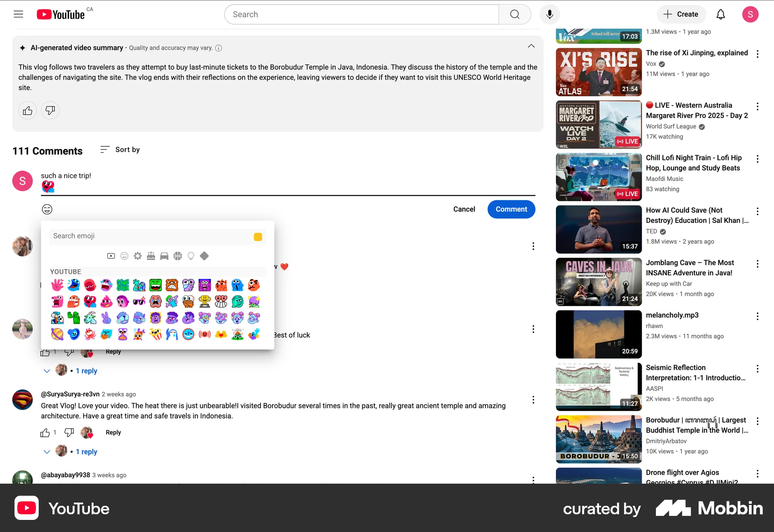Collapse the AI-generated video summary

coord(531,46)
